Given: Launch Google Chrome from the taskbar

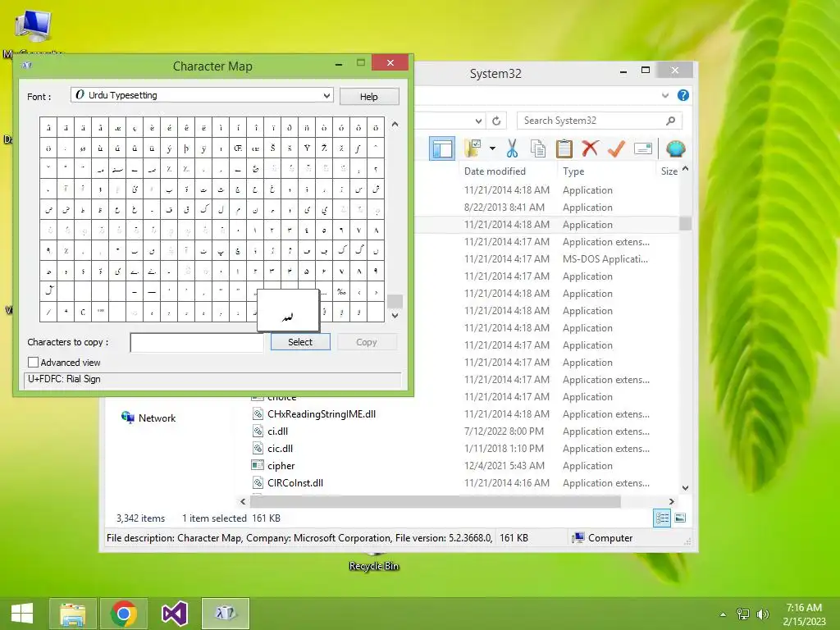Looking at the screenshot, I should tap(124, 614).
